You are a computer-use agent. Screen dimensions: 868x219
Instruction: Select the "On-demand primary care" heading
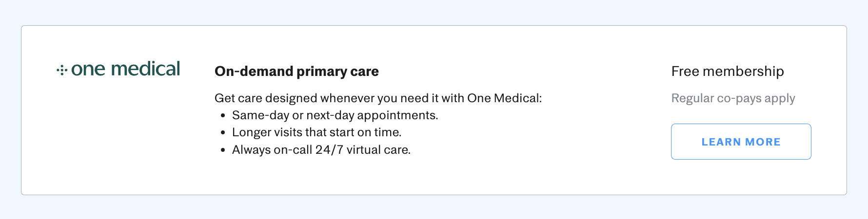coord(296,72)
